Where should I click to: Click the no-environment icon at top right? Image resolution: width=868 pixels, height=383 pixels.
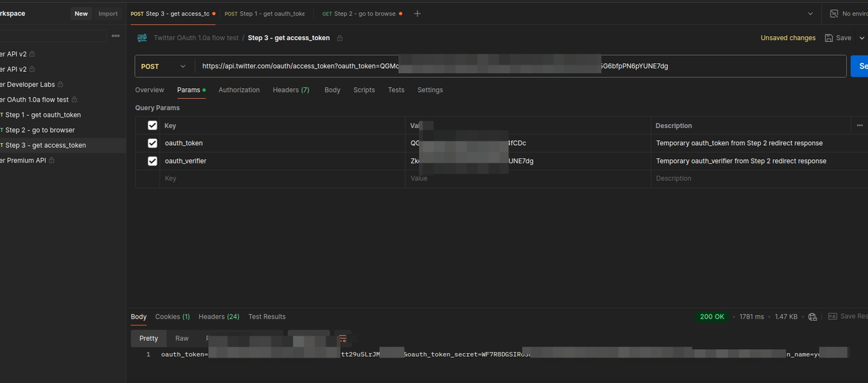pos(834,14)
